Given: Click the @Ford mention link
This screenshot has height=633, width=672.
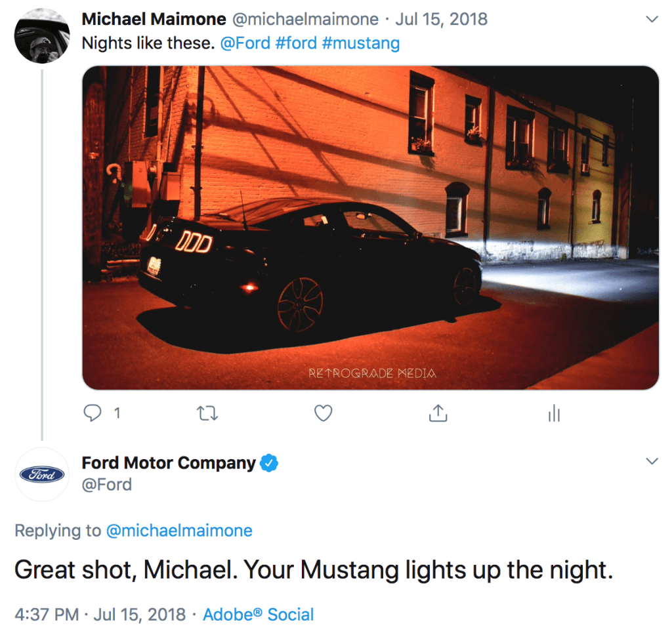Looking at the screenshot, I should tap(243, 44).
